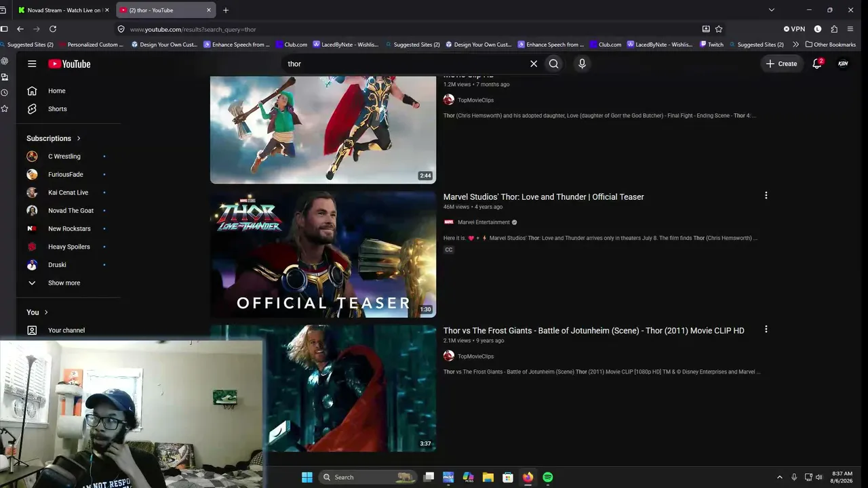
Task: Open the sidebar bookmarks star icon
Action: click(5, 108)
